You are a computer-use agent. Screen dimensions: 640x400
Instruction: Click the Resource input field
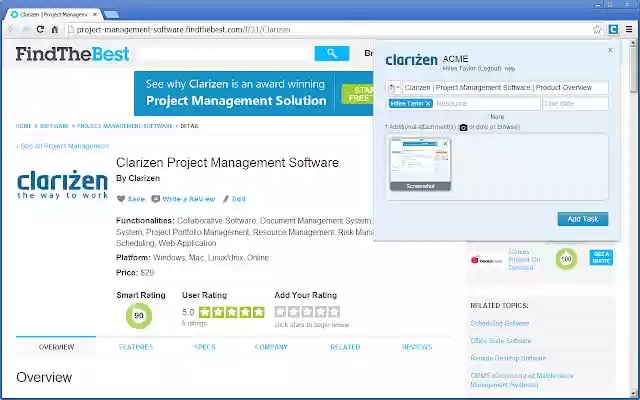point(486,104)
